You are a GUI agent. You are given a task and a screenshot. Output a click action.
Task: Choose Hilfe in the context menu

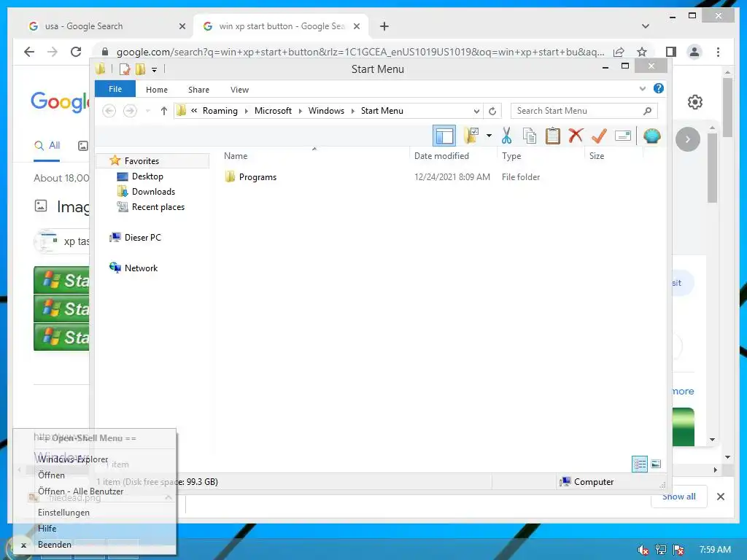click(x=94, y=529)
